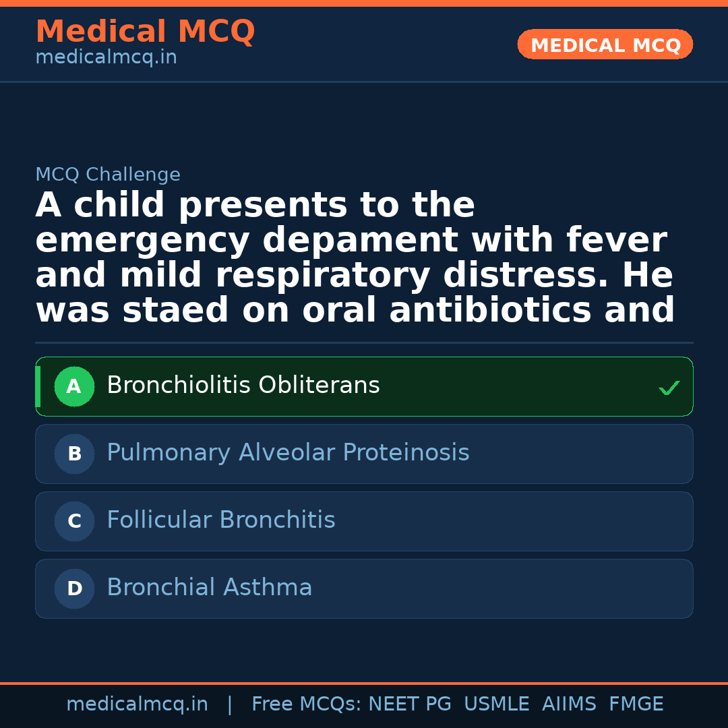Select the Bronchiolitis Obliterans answer
Screen dimensions: 728x728
tap(243, 386)
